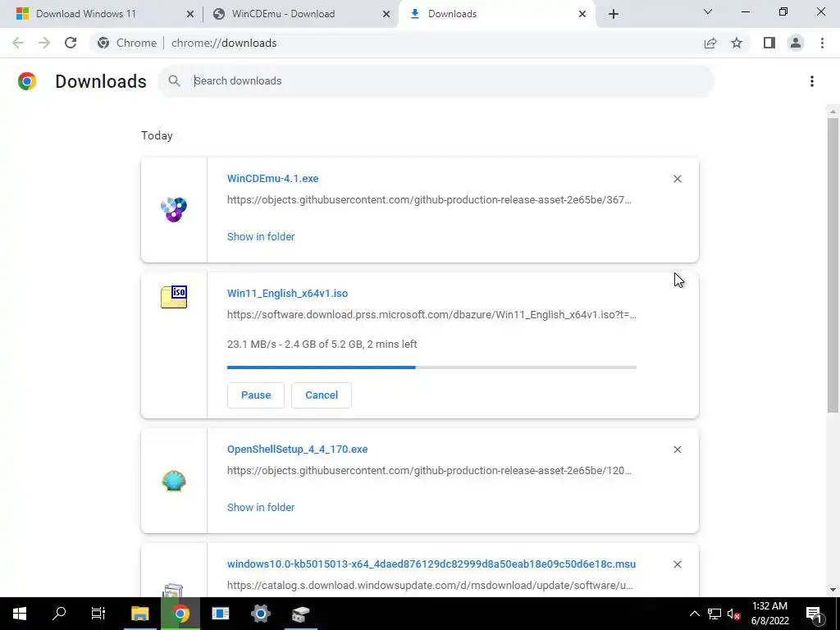Click the scrollbar down arrow

coord(833,590)
